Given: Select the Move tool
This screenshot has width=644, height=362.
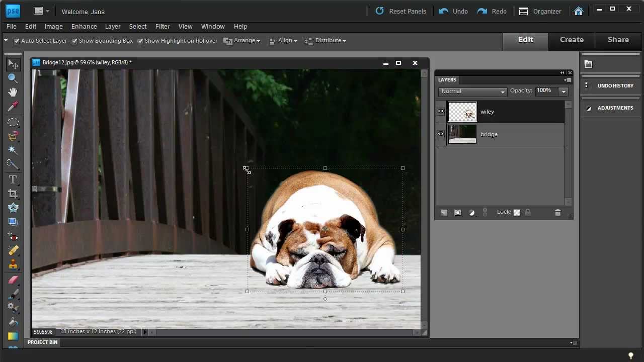Looking at the screenshot, I should [13, 64].
